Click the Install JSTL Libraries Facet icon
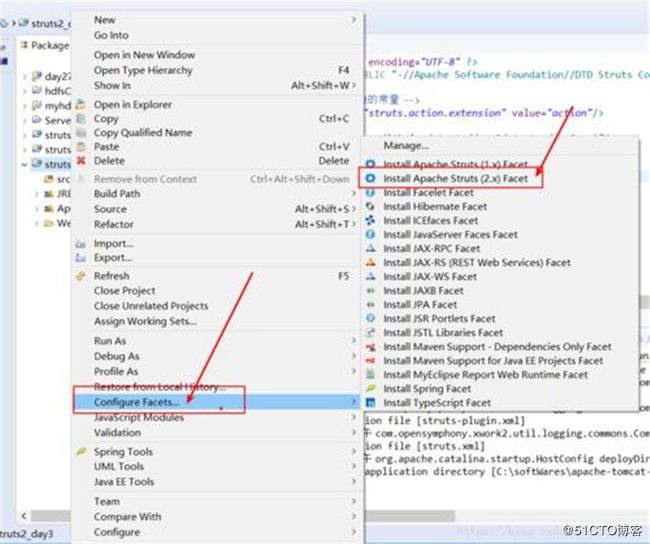 click(x=370, y=333)
